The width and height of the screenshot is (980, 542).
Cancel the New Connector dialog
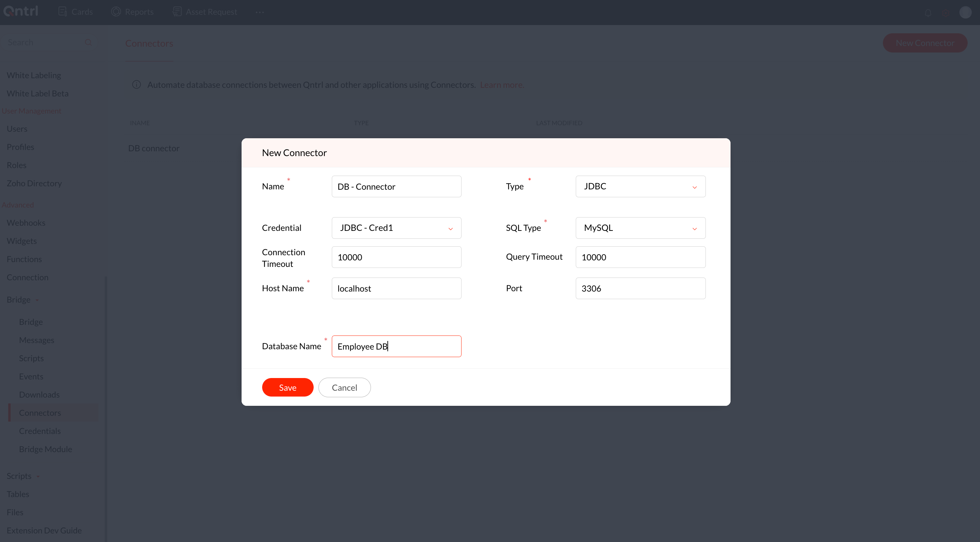coord(344,387)
